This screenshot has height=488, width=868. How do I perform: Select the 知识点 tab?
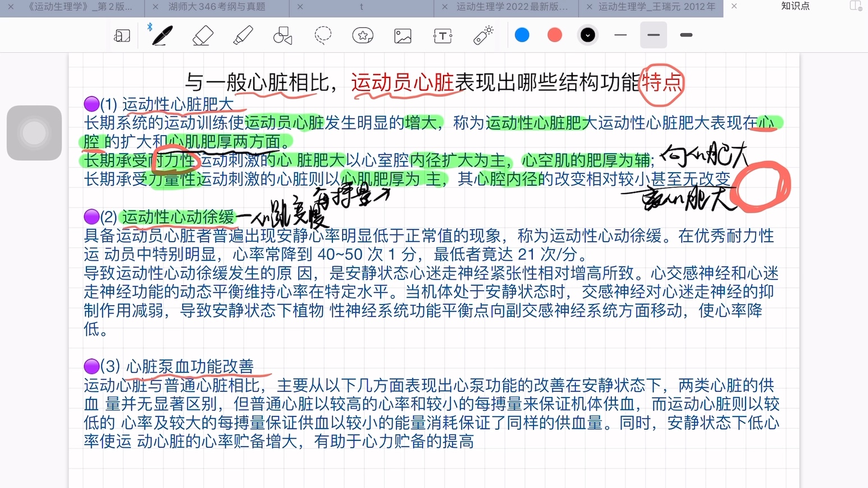pyautogui.click(x=796, y=6)
